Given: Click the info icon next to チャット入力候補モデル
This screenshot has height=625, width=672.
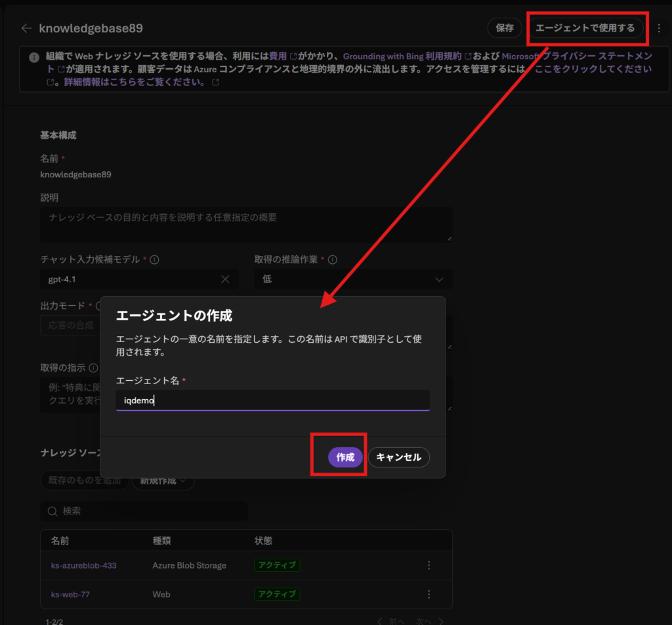Looking at the screenshot, I should pyautogui.click(x=155, y=259).
